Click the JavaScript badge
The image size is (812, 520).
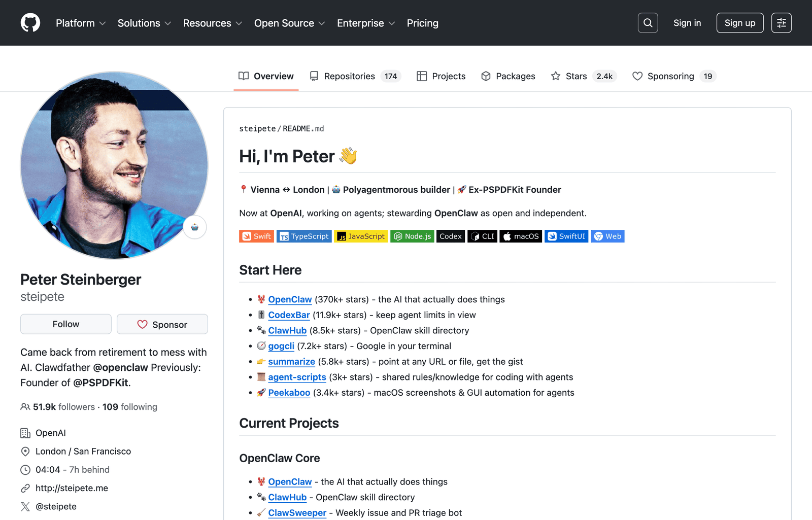[x=361, y=236]
